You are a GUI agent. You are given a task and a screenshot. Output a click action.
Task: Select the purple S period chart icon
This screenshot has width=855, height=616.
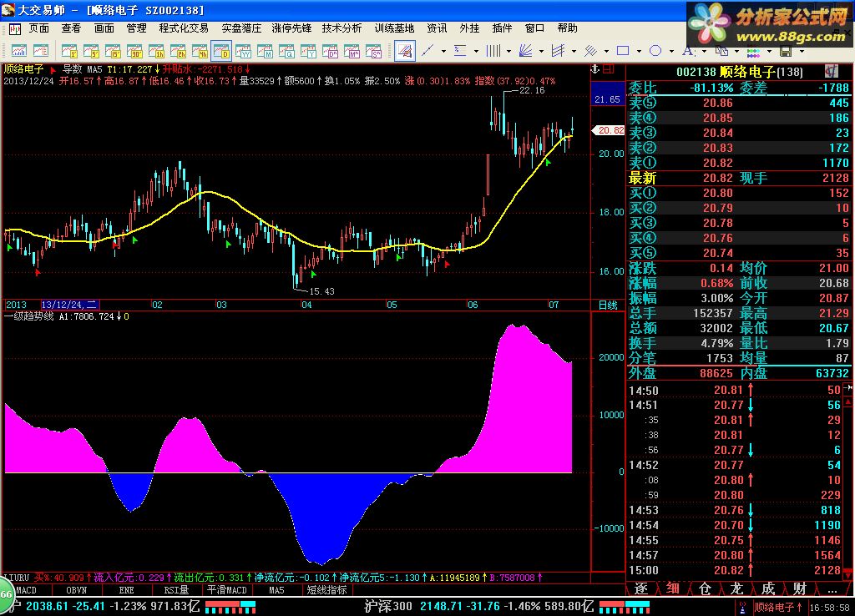(374, 51)
